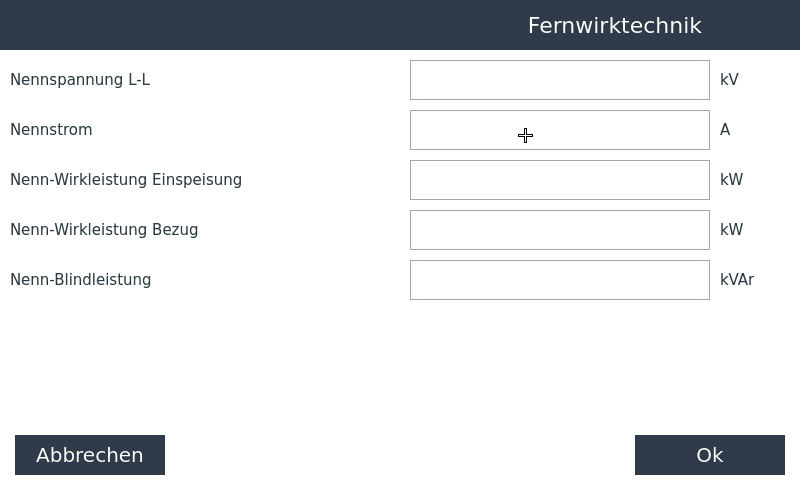Activate the Nenn-Blindleistung input box
This screenshot has width=800, height=480.
pos(559,280)
